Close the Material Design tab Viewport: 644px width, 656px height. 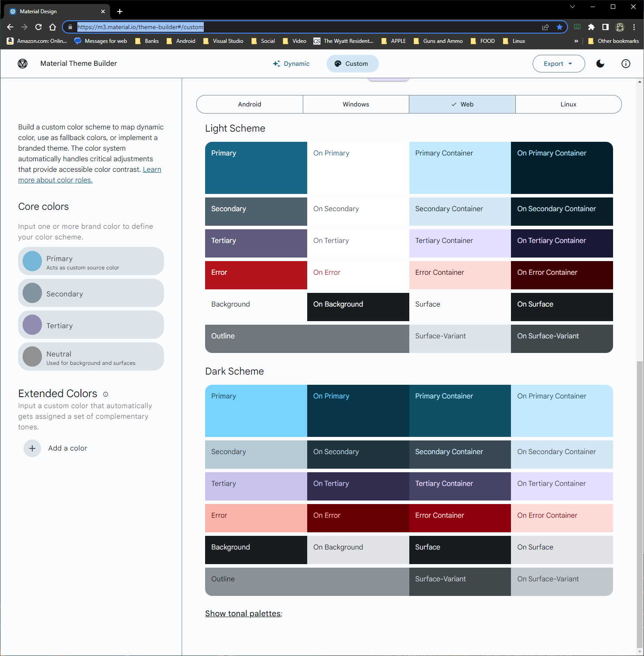tap(103, 11)
